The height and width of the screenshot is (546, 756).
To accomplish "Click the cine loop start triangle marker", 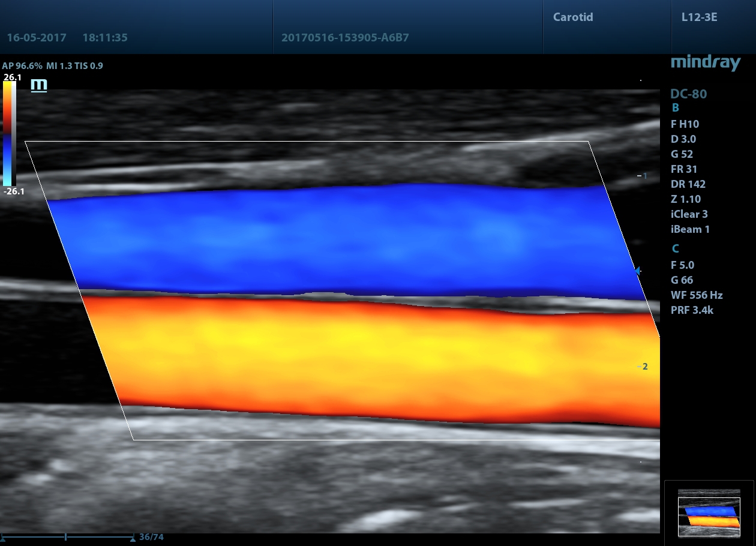I will coord(3,539).
